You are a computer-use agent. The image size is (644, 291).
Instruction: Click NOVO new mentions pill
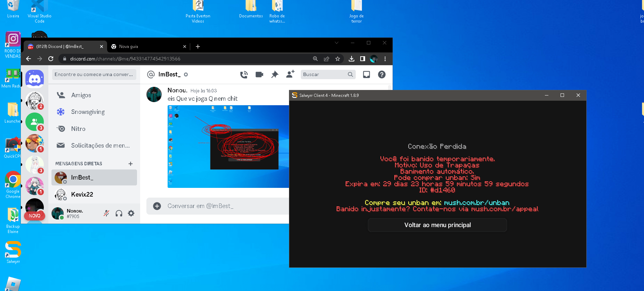tap(34, 216)
